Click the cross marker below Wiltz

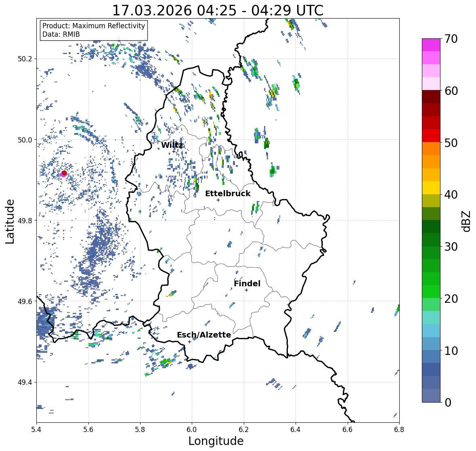(x=174, y=151)
